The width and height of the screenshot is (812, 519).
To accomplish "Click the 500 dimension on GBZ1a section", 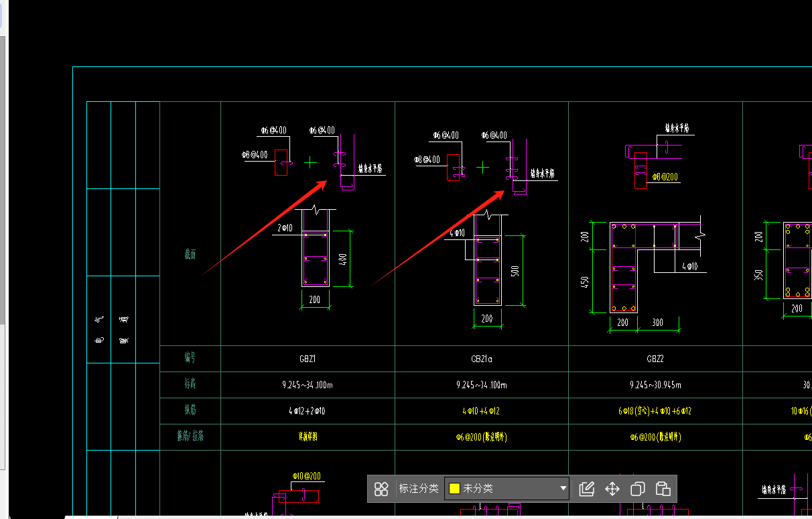I will tap(514, 270).
